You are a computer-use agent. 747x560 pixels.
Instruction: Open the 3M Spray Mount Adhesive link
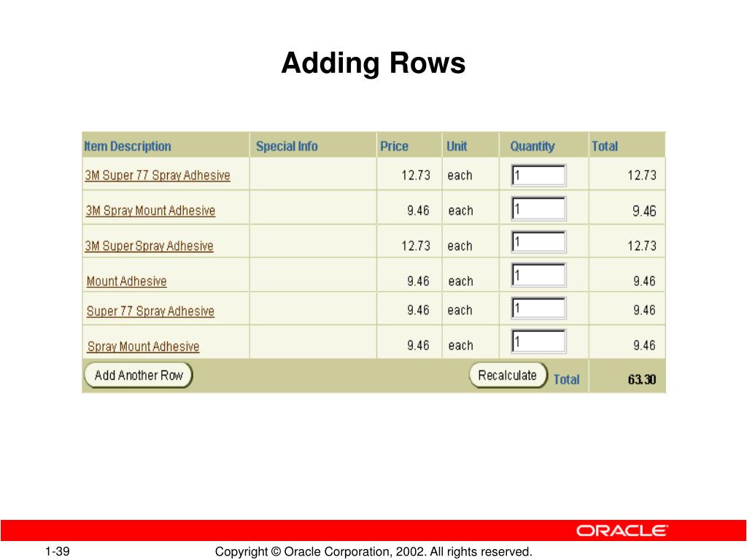(150, 211)
